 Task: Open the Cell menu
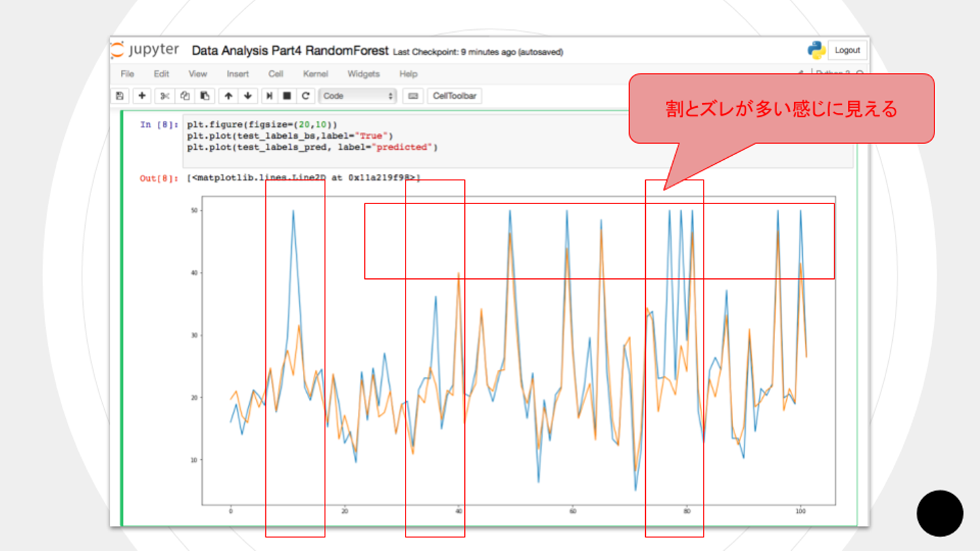coord(276,73)
